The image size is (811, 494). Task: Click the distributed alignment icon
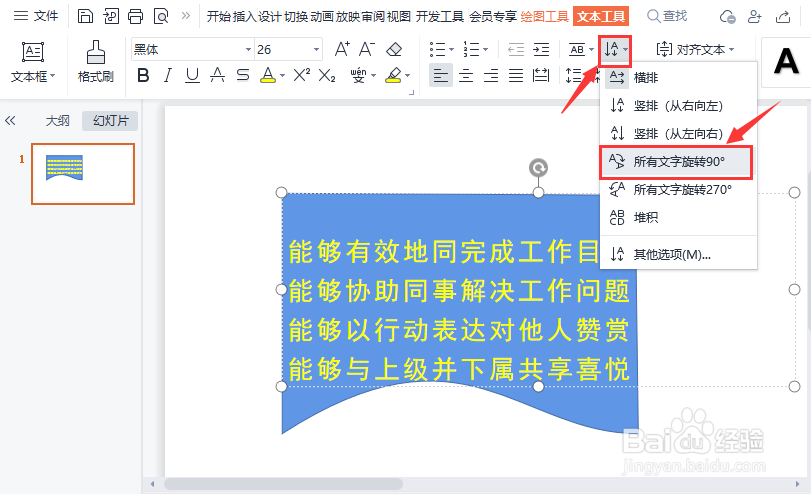tap(541, 76)
